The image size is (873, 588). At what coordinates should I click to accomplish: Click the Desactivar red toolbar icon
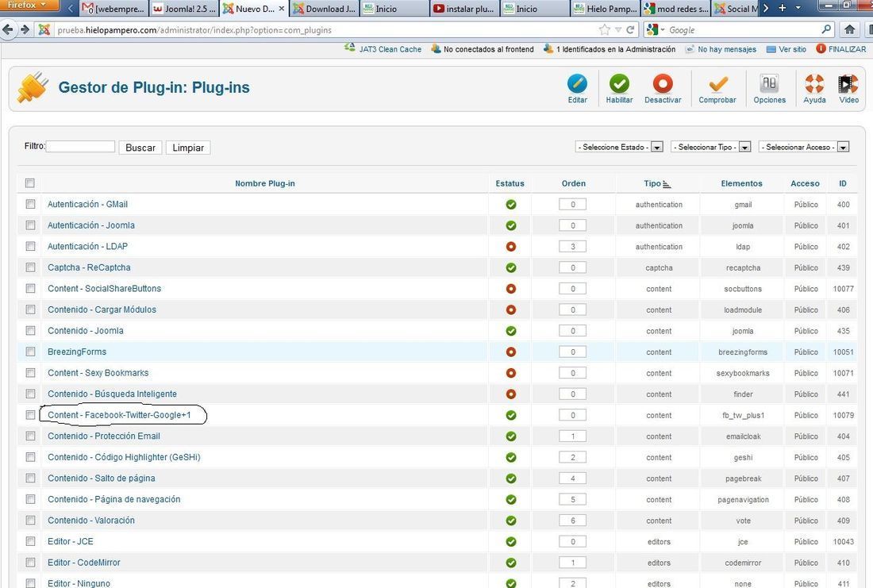(663, 84)
